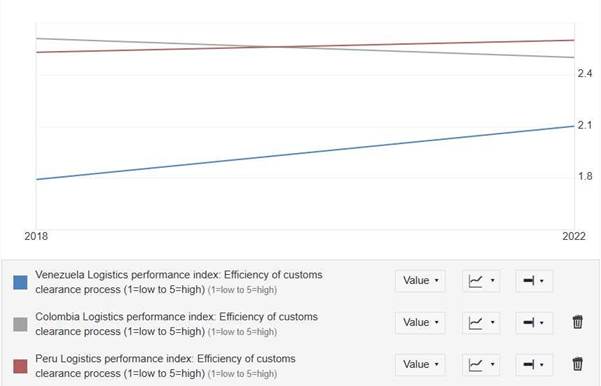The height and width of the screenshot is (386, 601).
Task: Open line chart type icon for Peru
Action: pos(481,365)
